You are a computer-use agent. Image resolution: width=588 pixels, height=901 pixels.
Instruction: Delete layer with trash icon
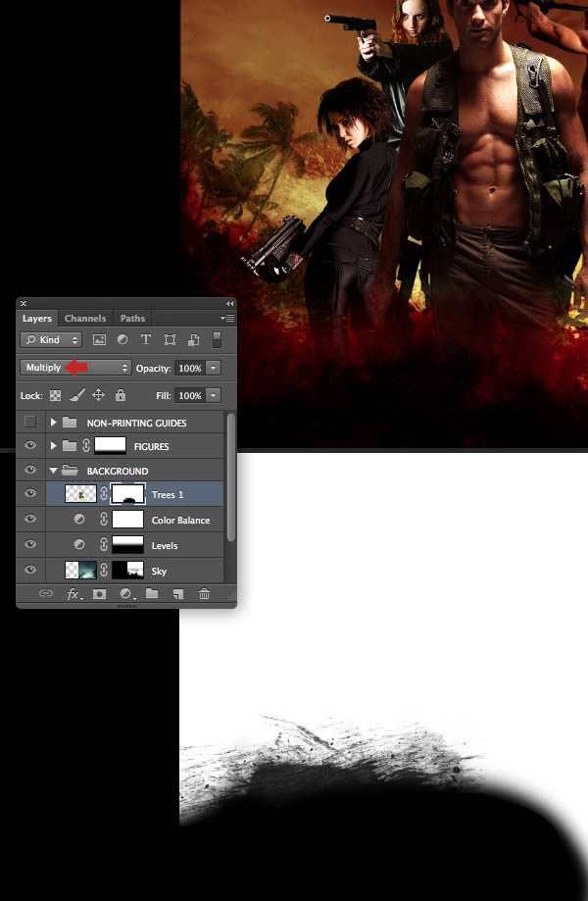click(204, 593)
